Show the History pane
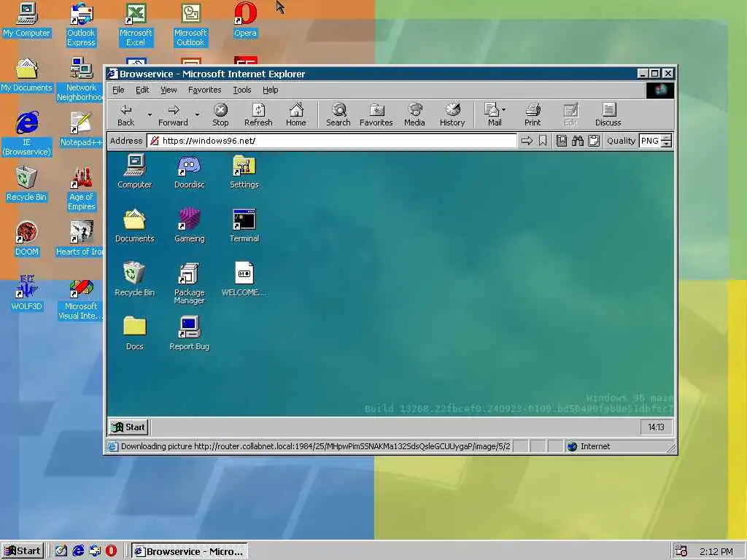The height and width of the screenshot is (560, 747). click(452, 114)
